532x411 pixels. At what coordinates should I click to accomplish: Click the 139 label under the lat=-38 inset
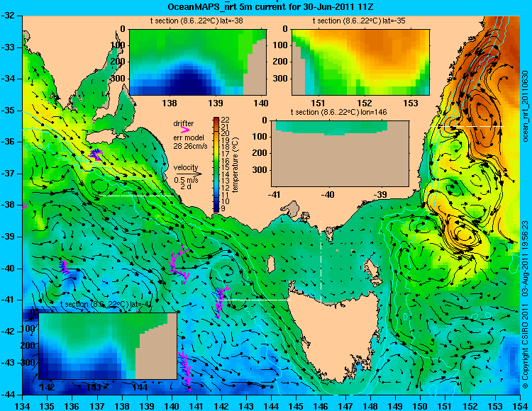click(216, 103)
